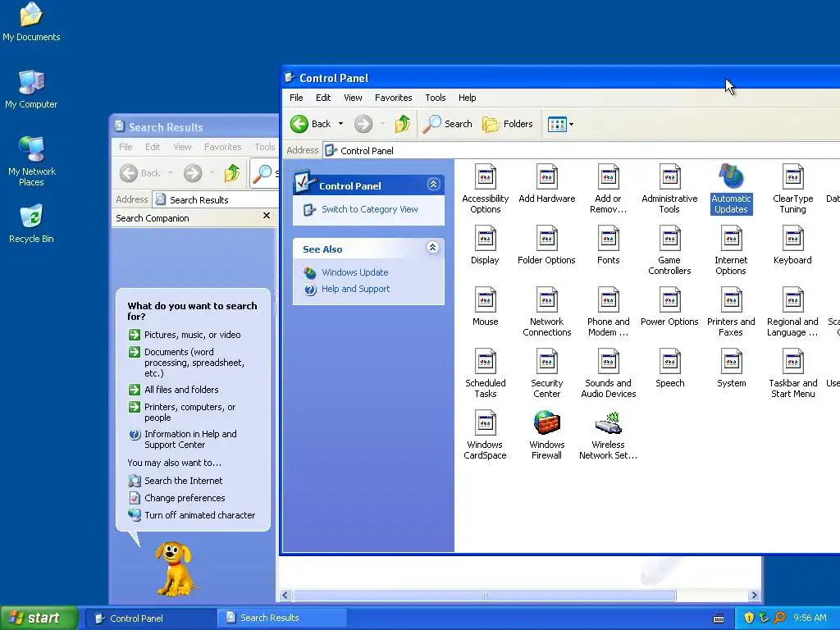The width and height of the screenshot is (840, 630).
Task: Choose Printers, computers, or people search
Action: [189, 412]
